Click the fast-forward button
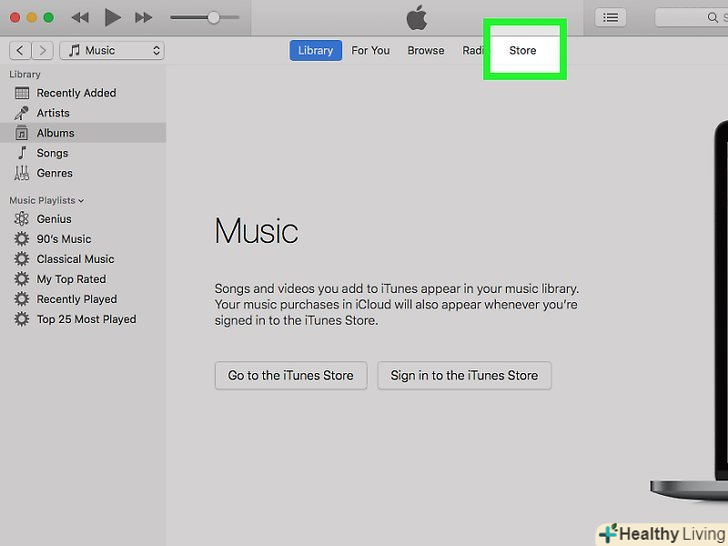The width and height of the screenshot is (728, 546). coord(143,18)
